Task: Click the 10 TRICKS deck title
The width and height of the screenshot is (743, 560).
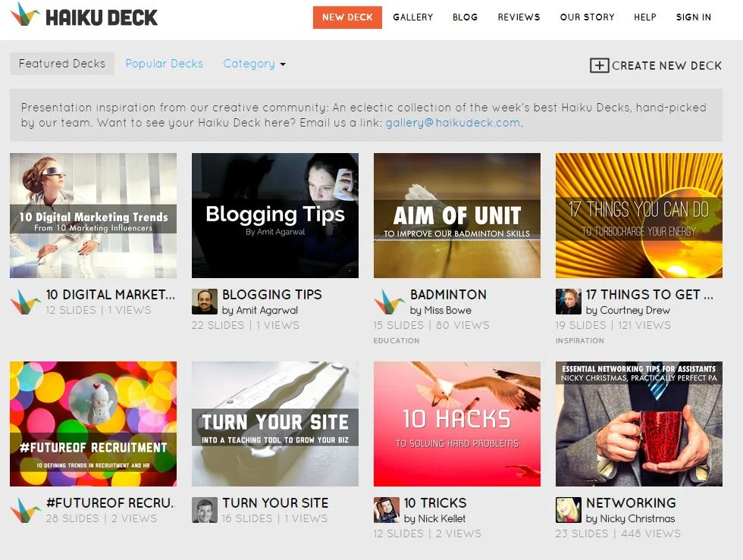Action: click(x=435, y=503)
